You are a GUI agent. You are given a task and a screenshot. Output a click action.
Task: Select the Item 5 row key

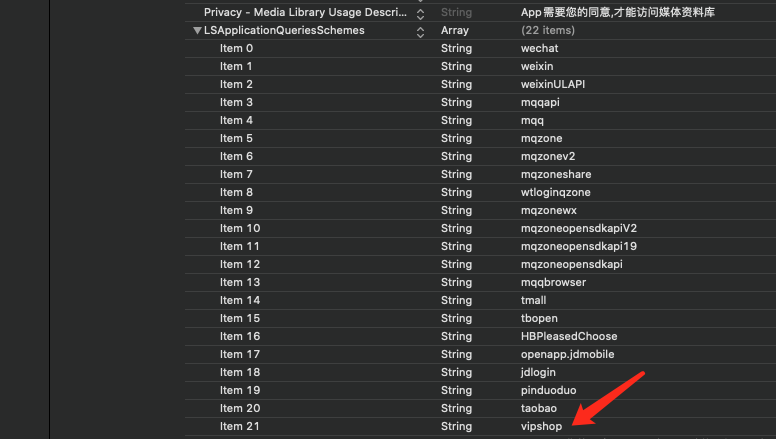(x=236, y=139)
